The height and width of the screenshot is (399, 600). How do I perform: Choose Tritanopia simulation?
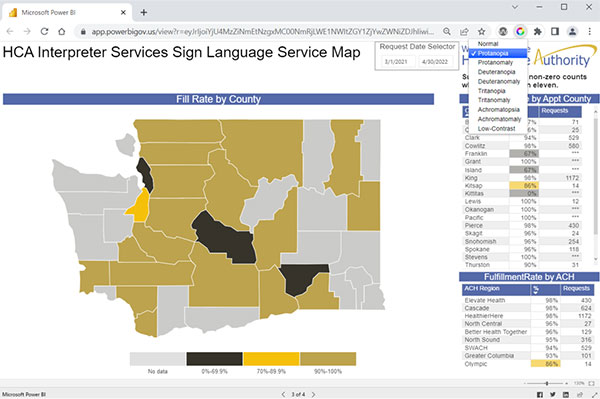point(498,91)
